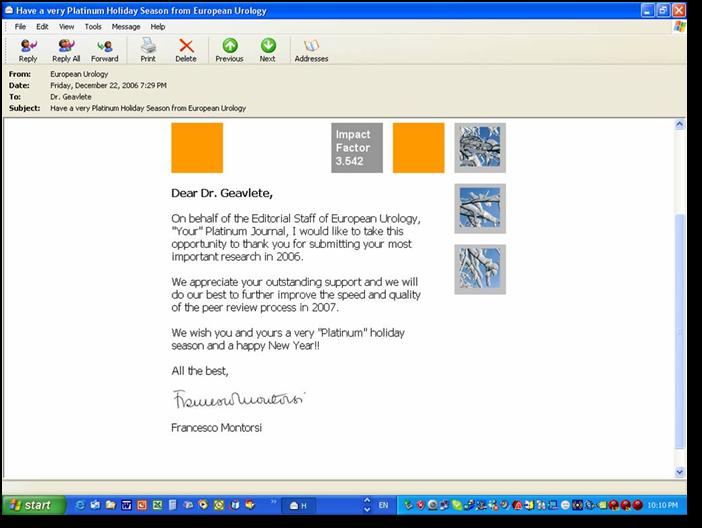Click the Reply button
Viewport: 702px width, 528px height.
28,50
